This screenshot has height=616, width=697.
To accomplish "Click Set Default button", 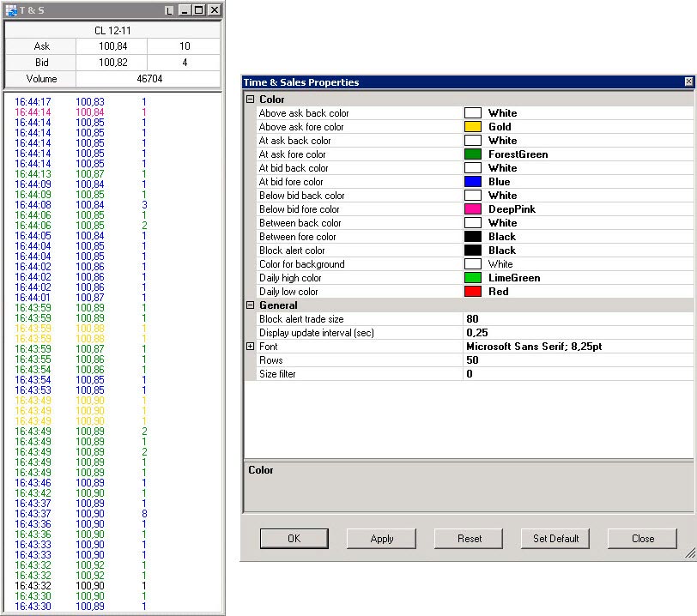I will point(555,539).
